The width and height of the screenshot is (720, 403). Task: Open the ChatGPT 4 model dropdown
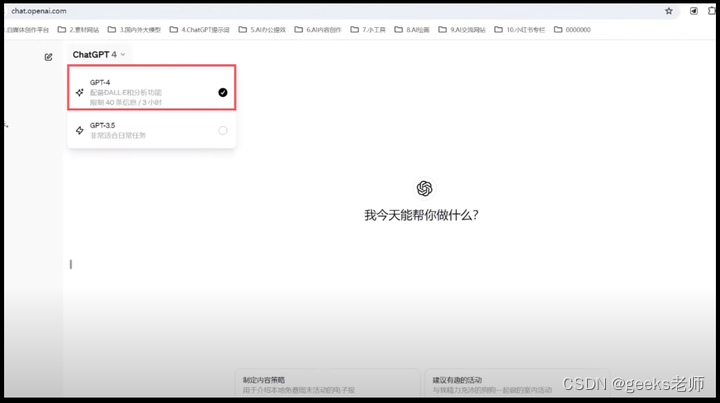coord(99,55)
